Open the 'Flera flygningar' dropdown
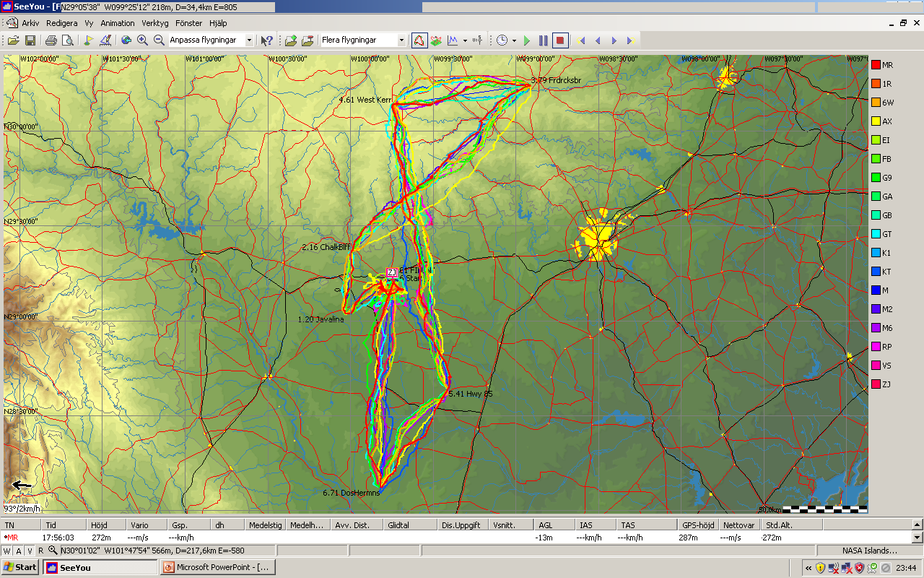 coord(402,40)
